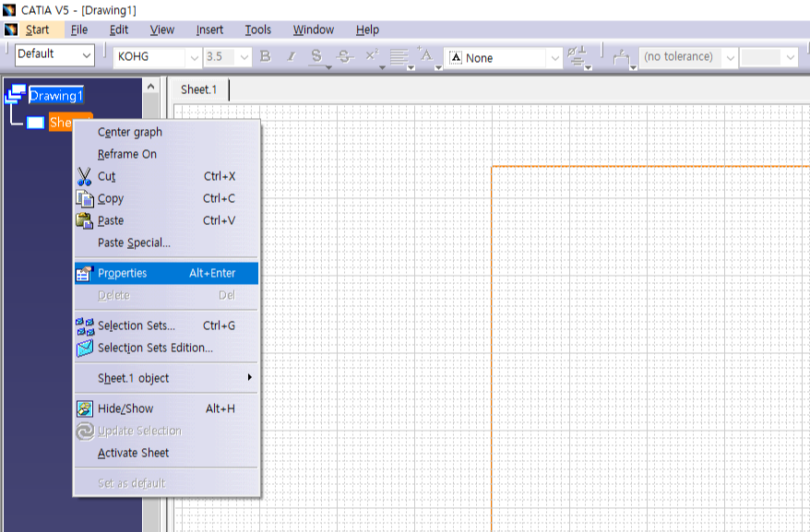Screen dimensions: 810x532
Task: Apply Underline text style icon
Action: click(316, 56)
